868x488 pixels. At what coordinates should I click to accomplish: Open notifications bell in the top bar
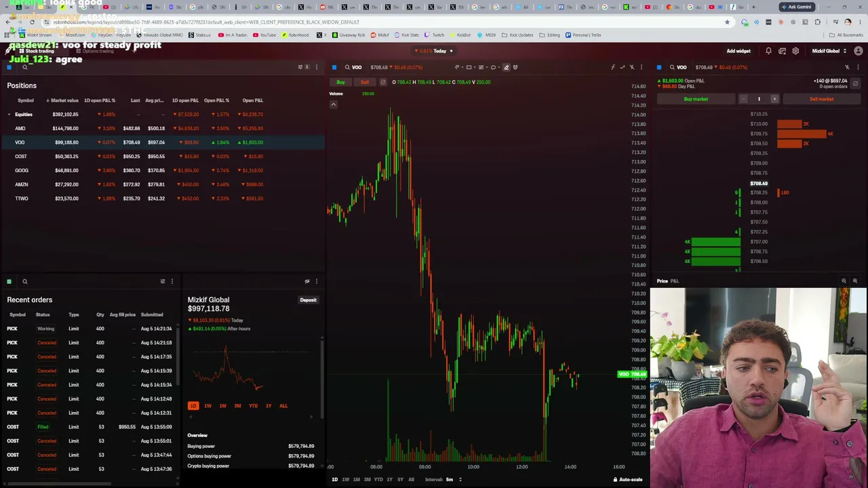pyautogui.click(x=768, y=51)
